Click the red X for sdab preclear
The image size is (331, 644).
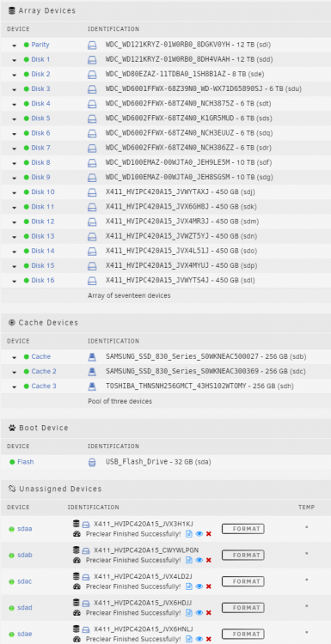[x=208, y=560]
